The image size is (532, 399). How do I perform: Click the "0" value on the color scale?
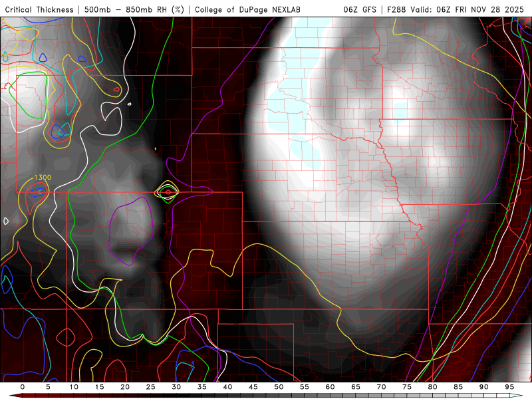coord(23,387)
